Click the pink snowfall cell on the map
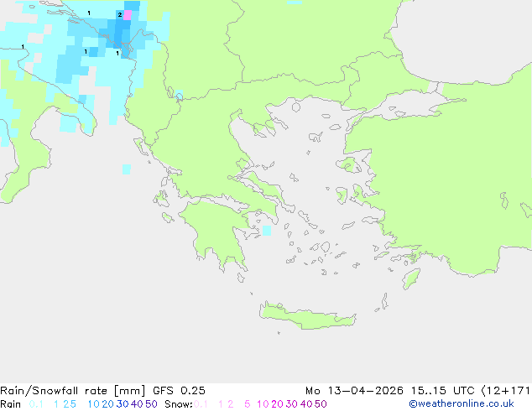The width and height of the screenshot is (532, 411). coord(128,15)
